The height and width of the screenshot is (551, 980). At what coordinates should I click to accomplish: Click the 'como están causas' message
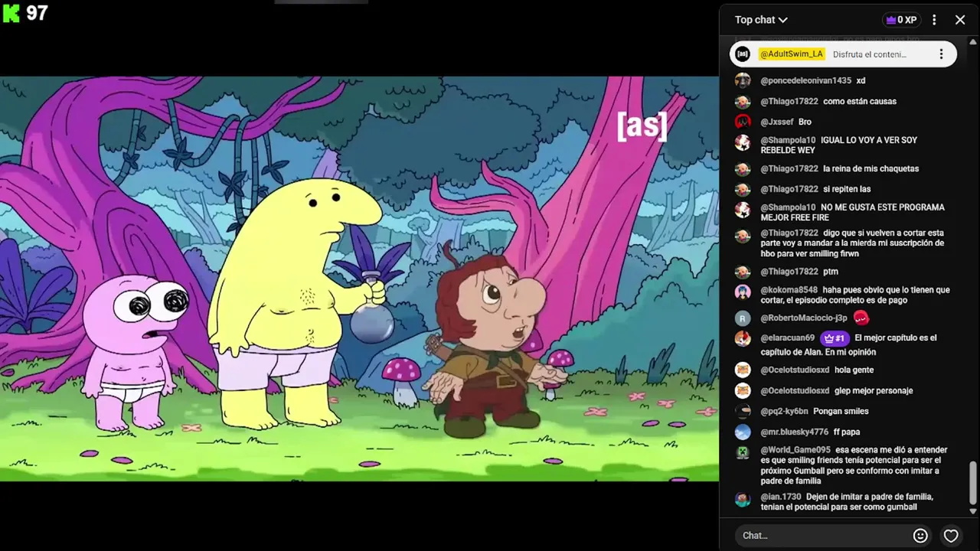coord(860,101)
